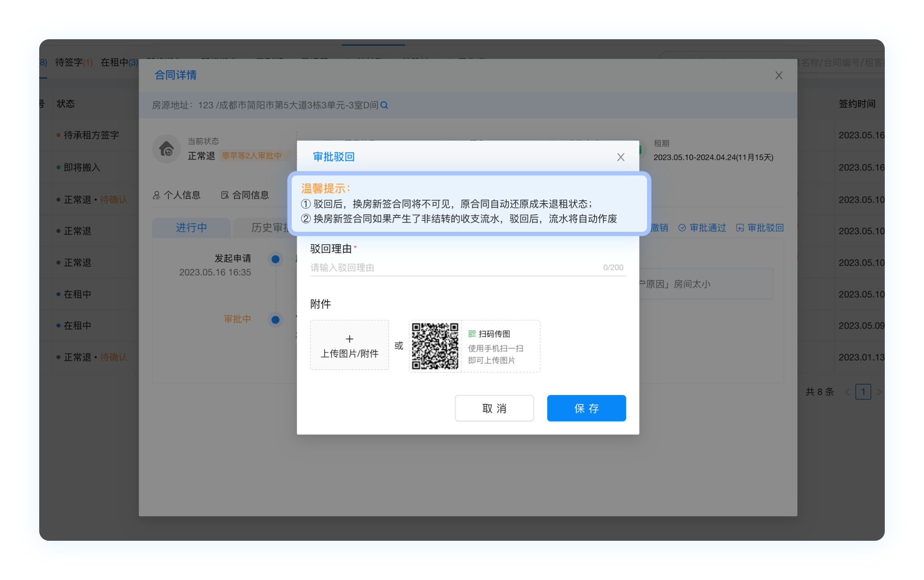Click the 2023.01.13 date cell
This screenshot has height=580, width=924.
coord(862,357)
